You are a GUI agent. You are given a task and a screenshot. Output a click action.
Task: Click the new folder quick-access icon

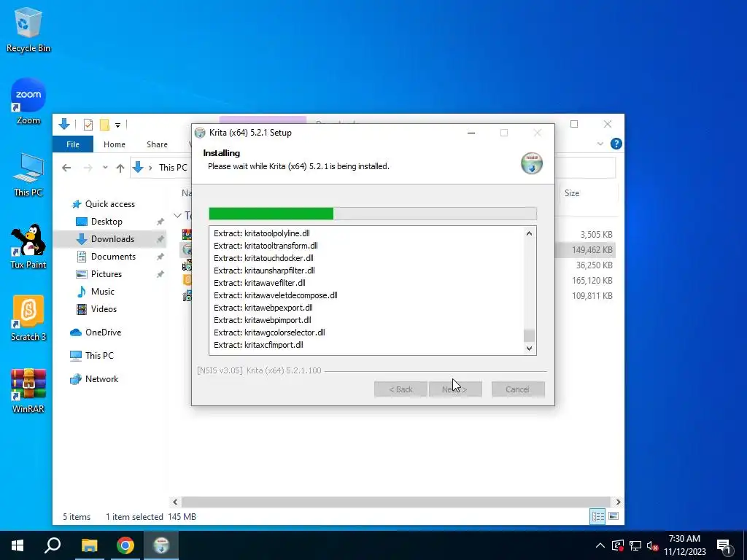pyautogui.click(x=104, y=125)
